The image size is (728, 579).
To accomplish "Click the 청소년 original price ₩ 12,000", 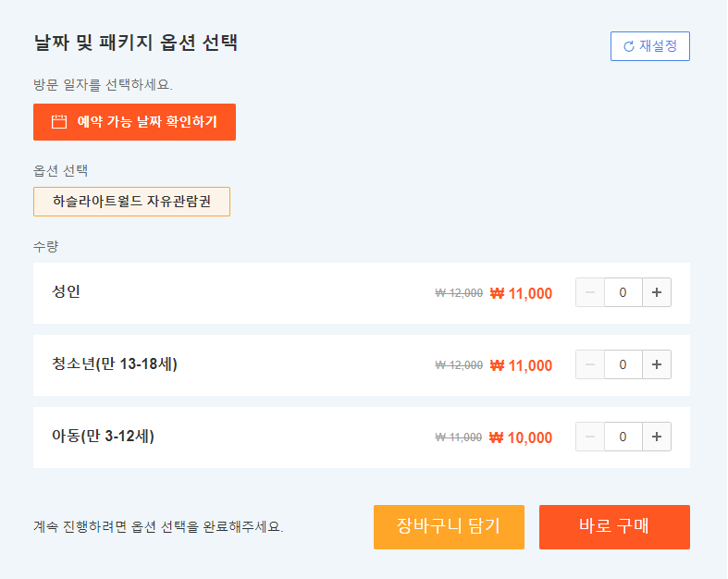I will point(459,365).
